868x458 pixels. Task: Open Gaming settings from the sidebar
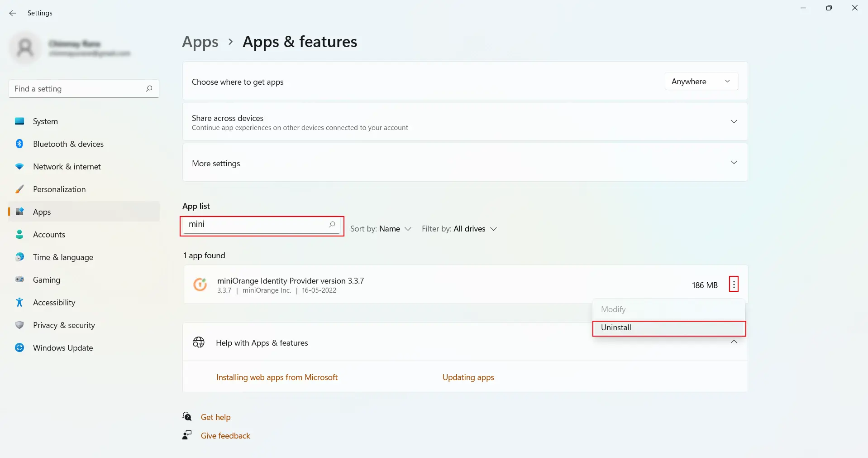coord(47,280)
